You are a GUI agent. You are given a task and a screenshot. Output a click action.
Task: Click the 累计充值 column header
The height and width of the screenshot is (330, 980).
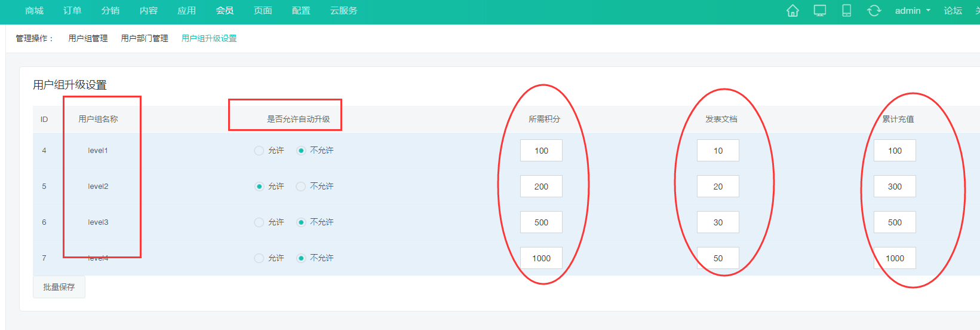(x=898, y=119)
